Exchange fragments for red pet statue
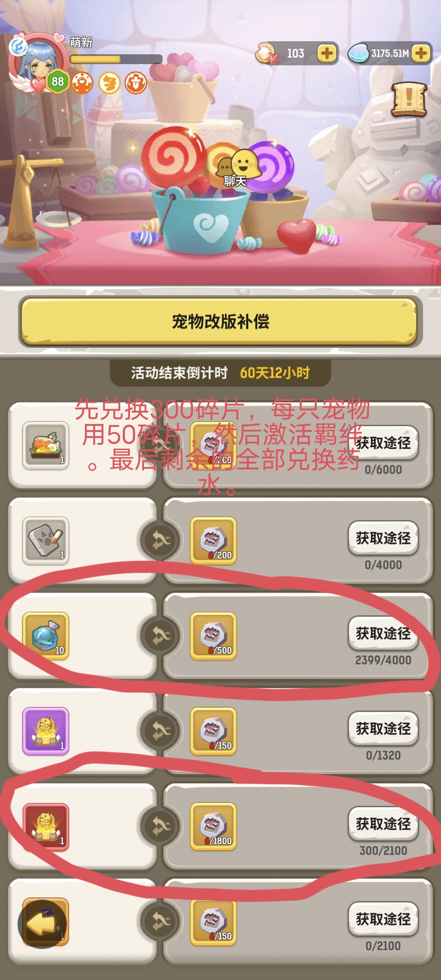Image resolution: width=441 pixels, height=980 pixels. [x=160, y=826]
